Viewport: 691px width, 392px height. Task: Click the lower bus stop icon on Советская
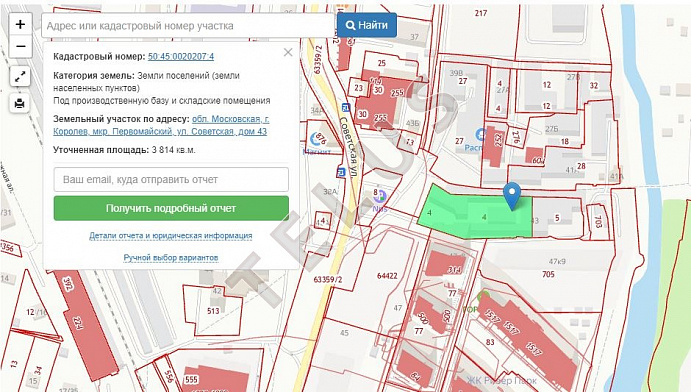coord(340,172)
